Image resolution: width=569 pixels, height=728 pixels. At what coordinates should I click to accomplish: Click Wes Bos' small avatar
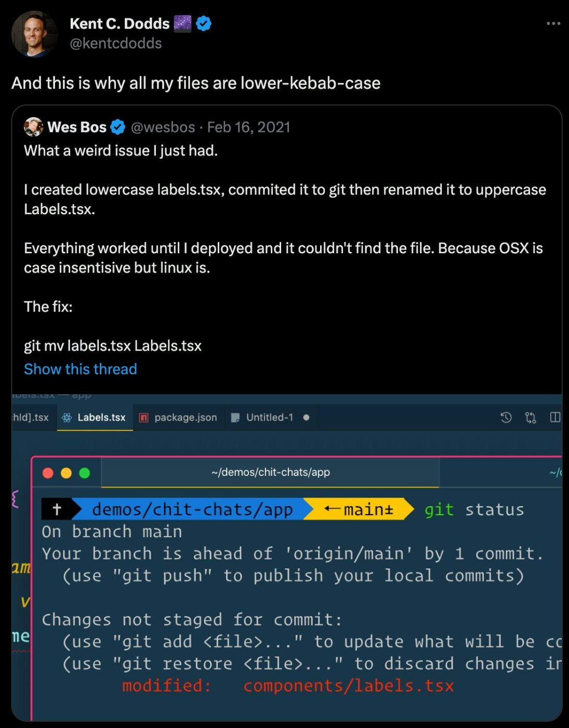33,127
